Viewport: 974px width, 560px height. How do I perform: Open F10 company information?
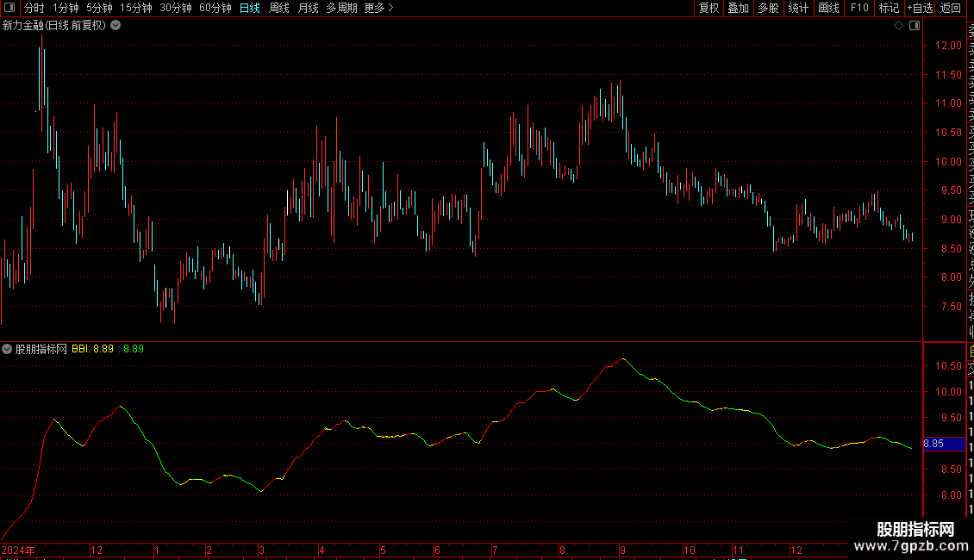(x=859, y=8)
